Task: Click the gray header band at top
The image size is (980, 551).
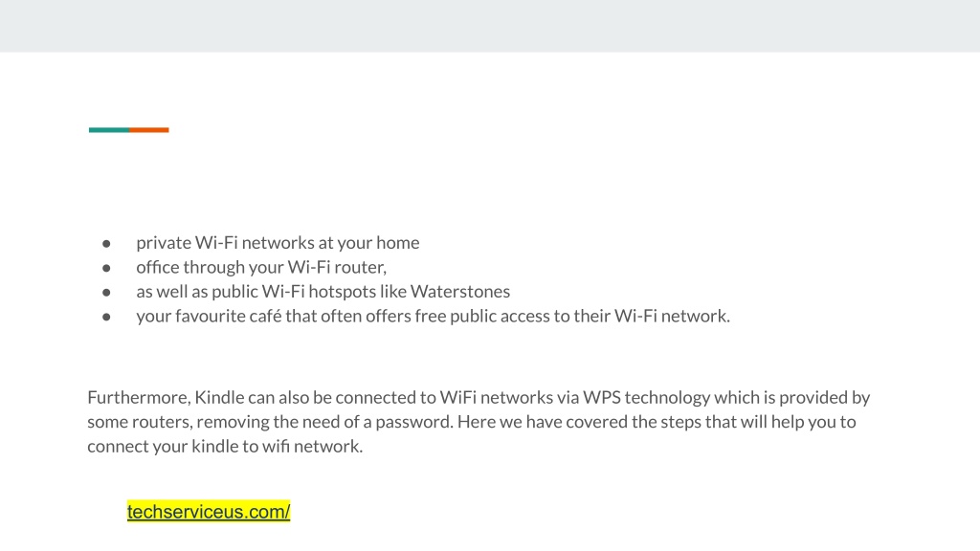Action: coord(490,26)
